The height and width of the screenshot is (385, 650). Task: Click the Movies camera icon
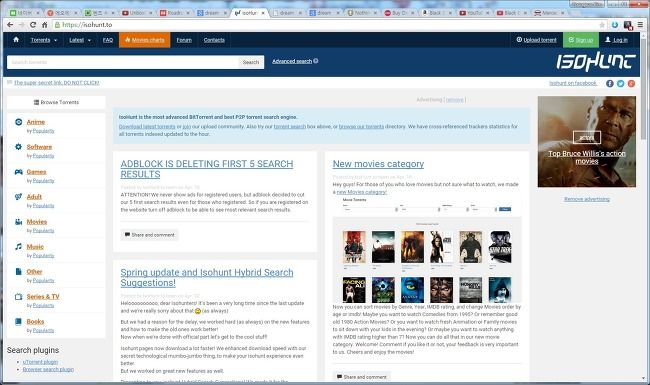(x=18, y=222)
